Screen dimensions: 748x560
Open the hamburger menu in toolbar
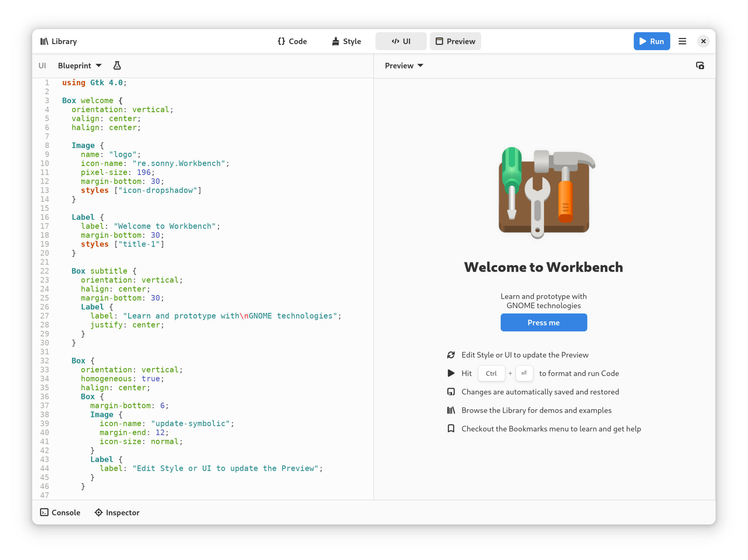click(x=682, y=41)
